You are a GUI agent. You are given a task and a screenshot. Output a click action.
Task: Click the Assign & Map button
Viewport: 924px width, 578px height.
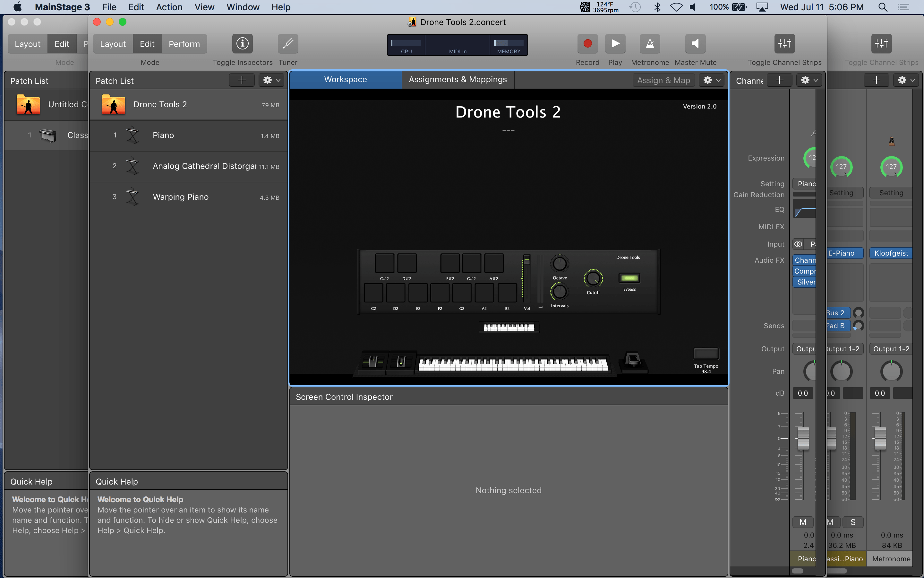[x=663, y=80]
